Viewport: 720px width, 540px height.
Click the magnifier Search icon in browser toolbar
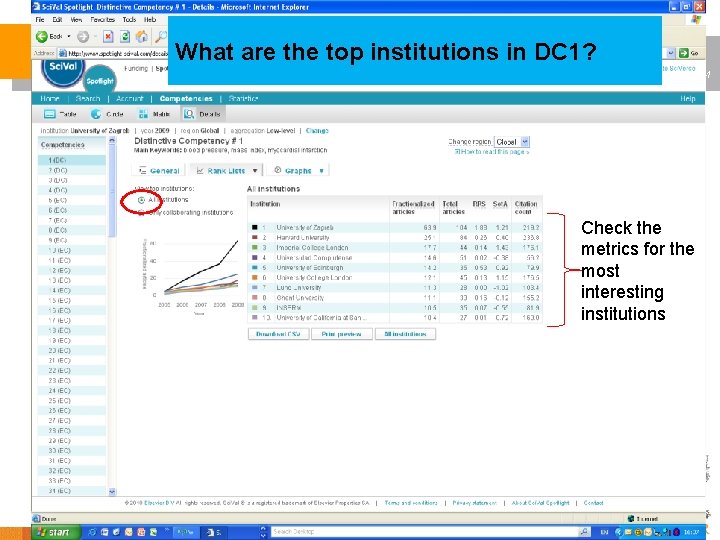[x=161, y=36]
